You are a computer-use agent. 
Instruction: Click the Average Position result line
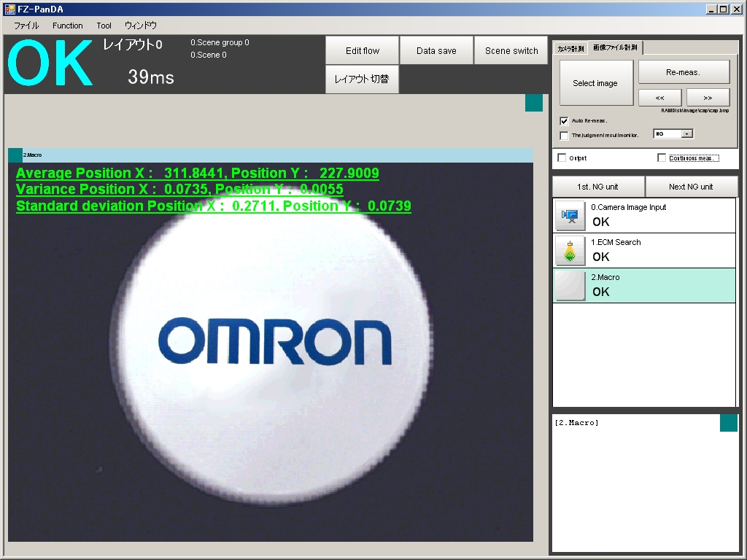click(x=198, y=173)
